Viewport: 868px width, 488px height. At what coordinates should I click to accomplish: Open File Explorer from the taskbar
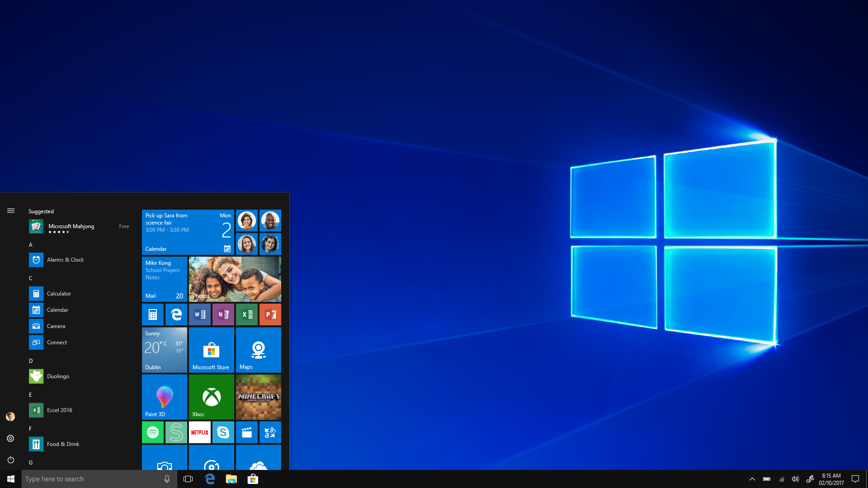tap(231, 479)
